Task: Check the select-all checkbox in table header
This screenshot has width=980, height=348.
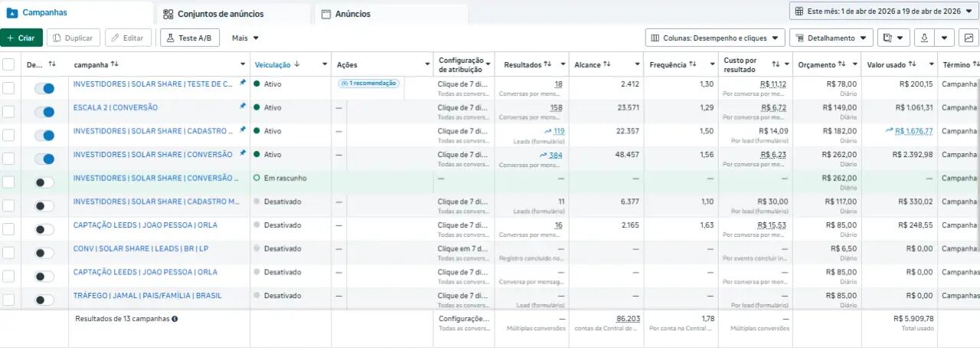Action: (8, 64)
